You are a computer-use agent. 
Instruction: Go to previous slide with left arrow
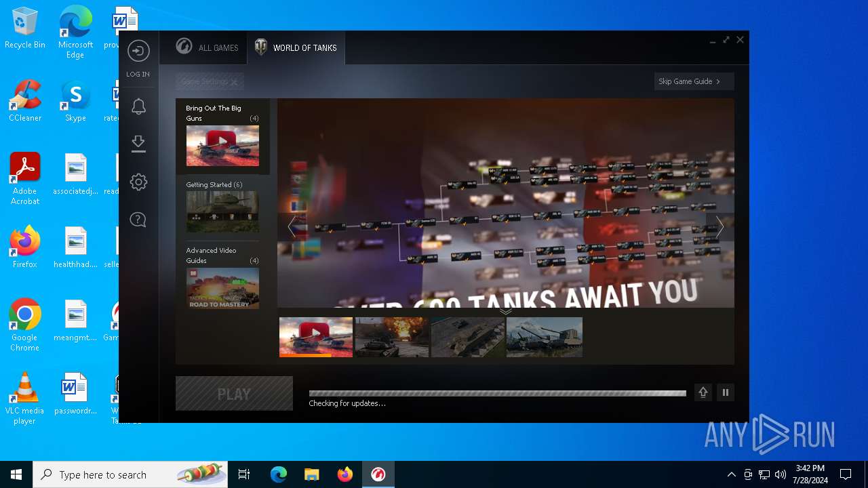coord(292,227)
